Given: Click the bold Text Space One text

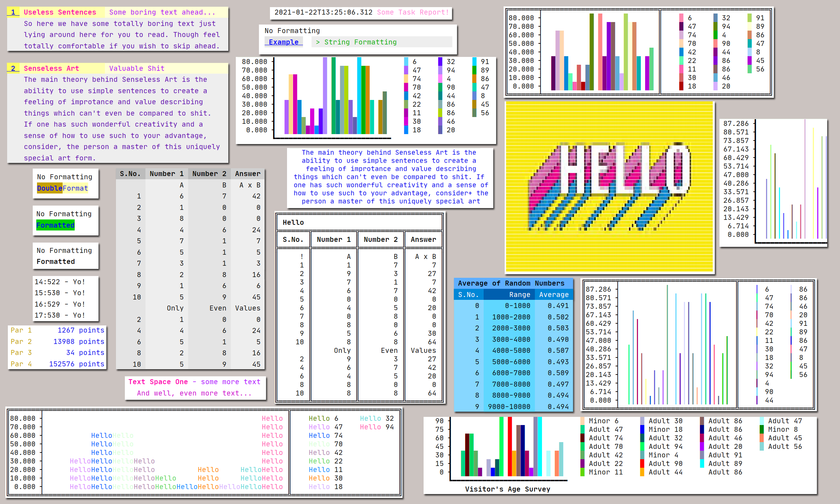Looking at the screenshot, I should point(158,382).
